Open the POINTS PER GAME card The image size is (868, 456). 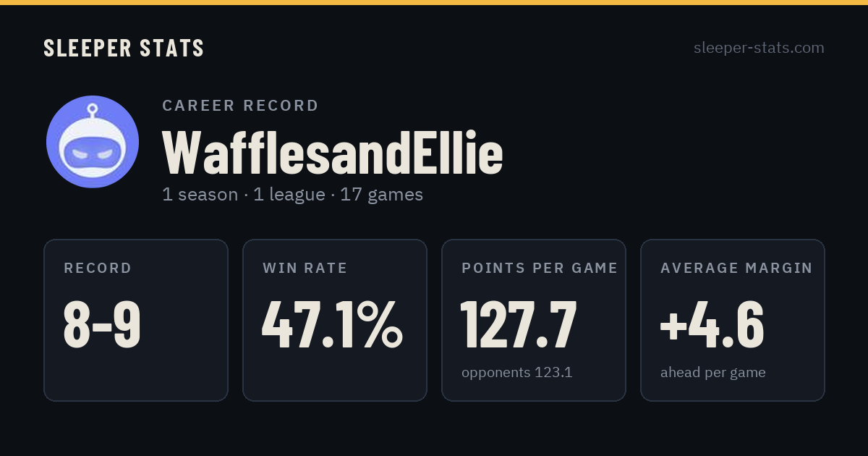[534, 320]
